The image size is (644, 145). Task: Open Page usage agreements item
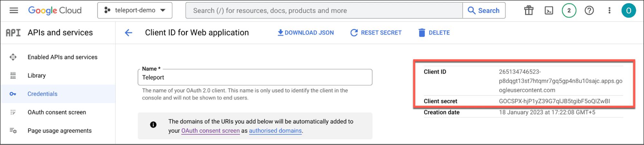pos(60,131)
